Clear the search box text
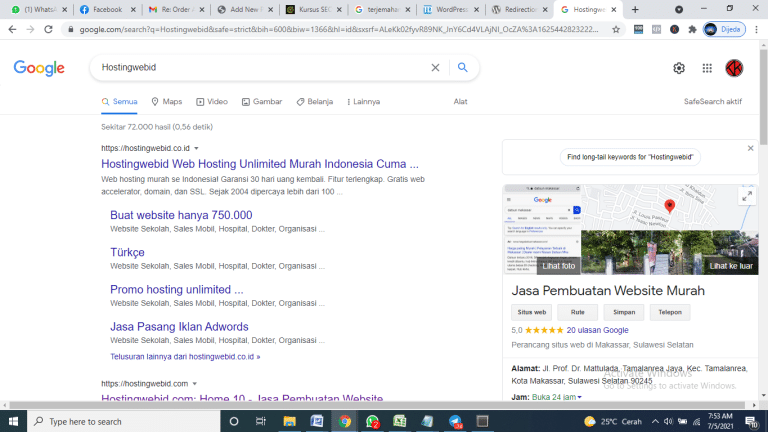 (x=435, y=68)
